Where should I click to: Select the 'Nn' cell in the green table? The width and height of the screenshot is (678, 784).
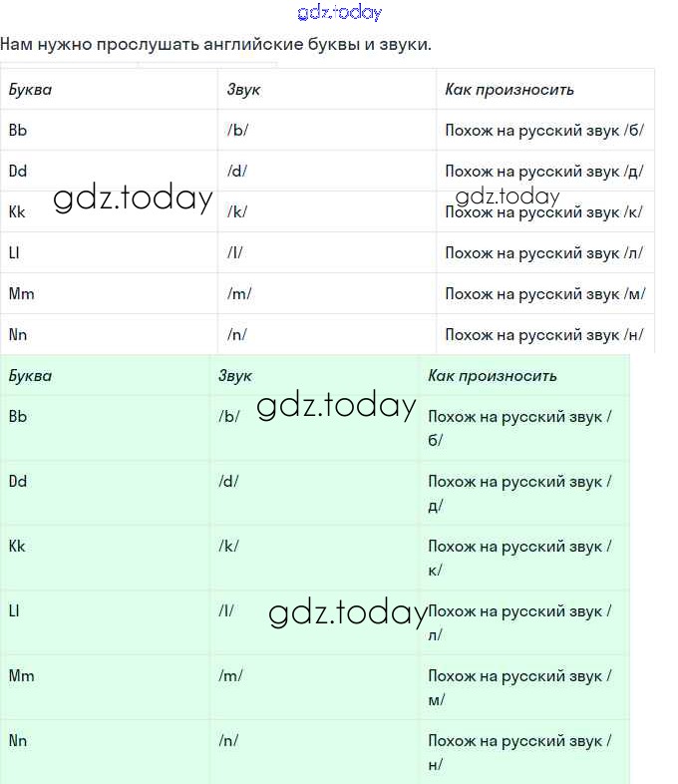click(18, 741)
